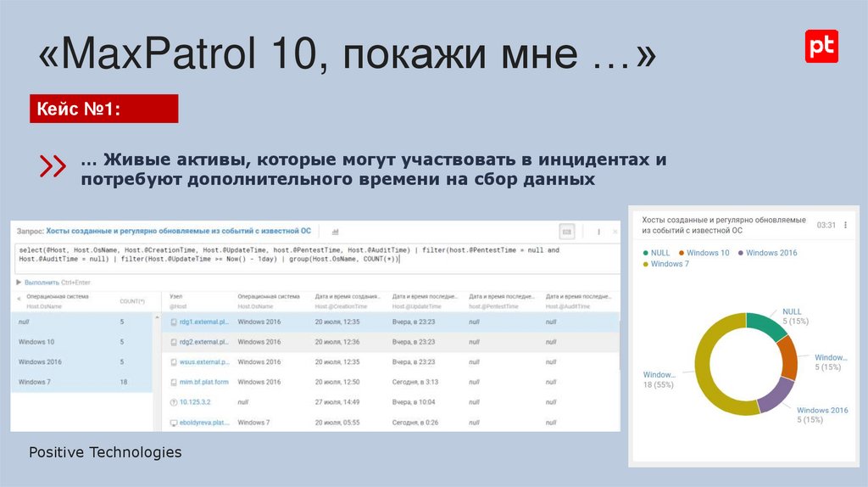Click the orange Windows 10 donut segment
This screenshot has width=868, height=487.
pos(787,358)
